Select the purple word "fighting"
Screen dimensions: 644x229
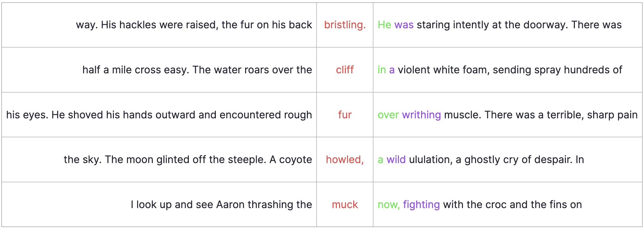(x=421, y=205)
